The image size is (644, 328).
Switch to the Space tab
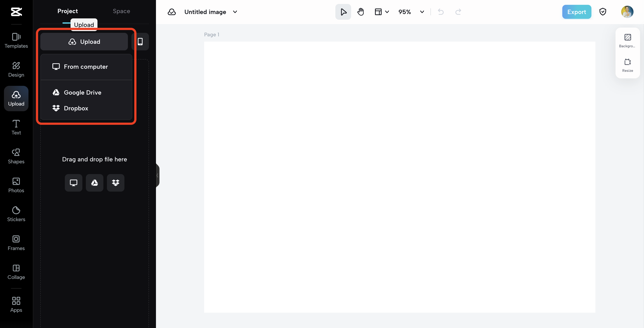coord(121,11)
